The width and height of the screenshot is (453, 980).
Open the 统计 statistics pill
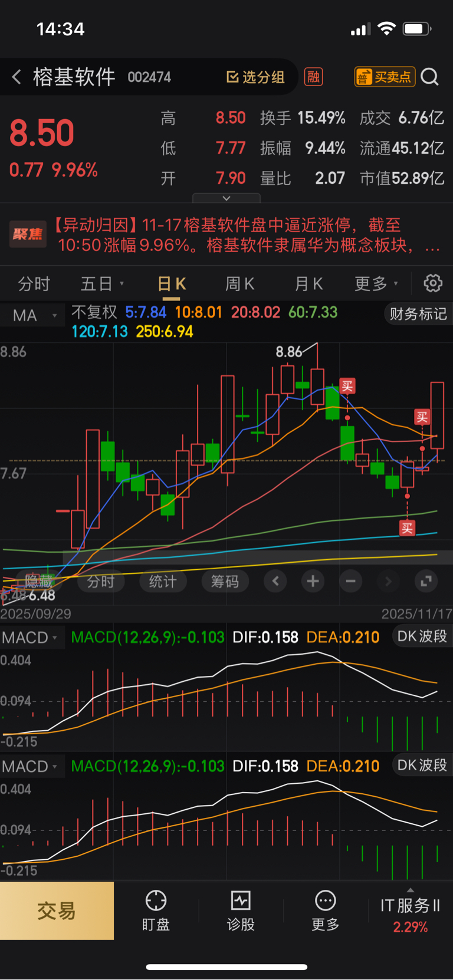point(163,582)
